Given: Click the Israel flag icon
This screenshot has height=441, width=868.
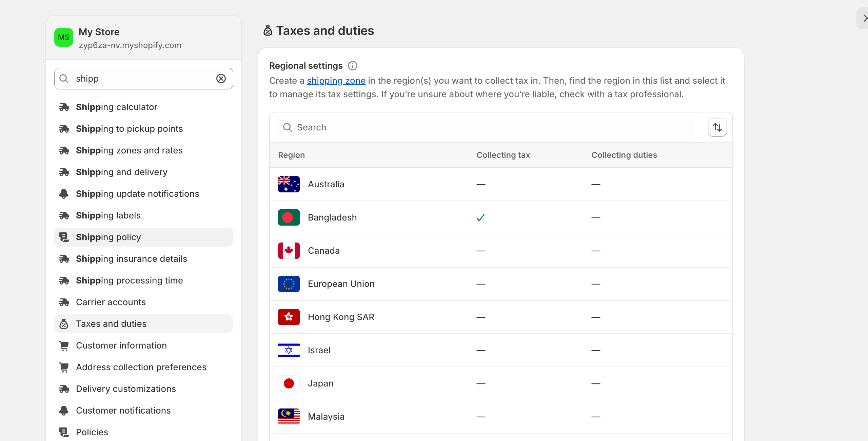Looking at the screenshot, I should click(289, 350).
